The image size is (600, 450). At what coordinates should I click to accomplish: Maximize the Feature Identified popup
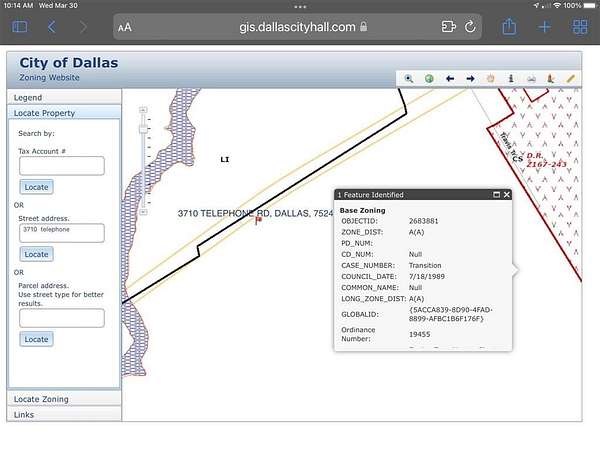tap(496, 195)
